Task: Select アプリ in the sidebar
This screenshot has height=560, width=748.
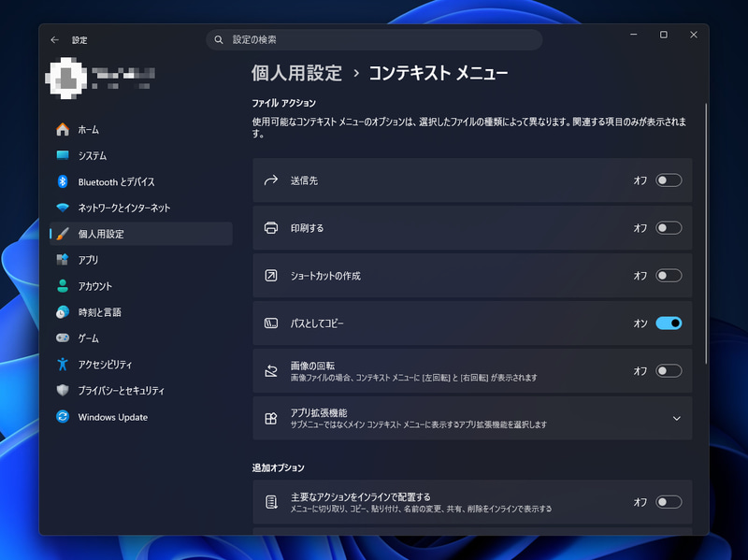Action: click(141, 260)
